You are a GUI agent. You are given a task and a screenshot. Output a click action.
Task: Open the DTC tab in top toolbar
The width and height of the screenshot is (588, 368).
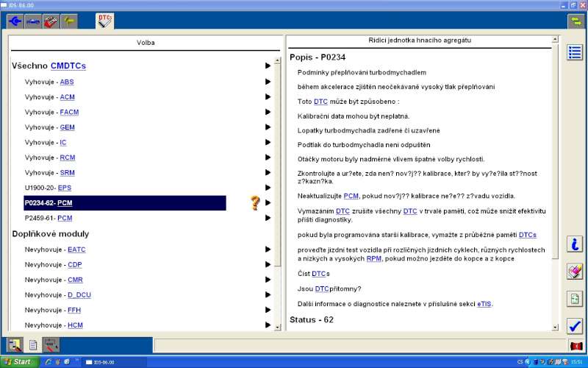click(104, 21)
